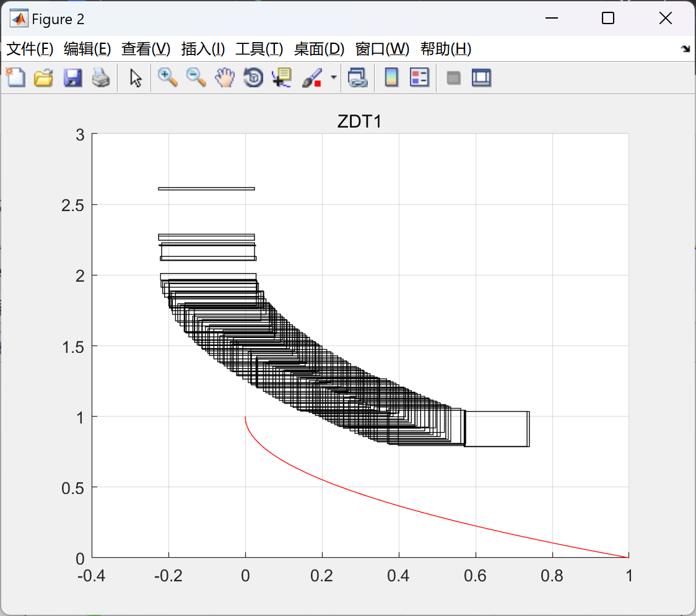Screen dimensions: 696x616
Task: Save the figure with the floppy disk icon
Action: point(72,77)
